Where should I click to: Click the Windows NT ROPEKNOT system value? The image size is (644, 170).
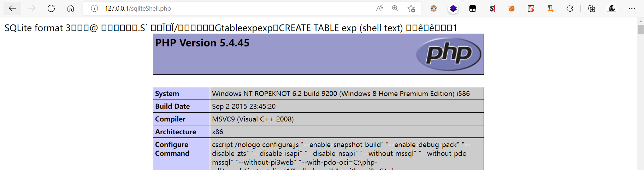click(341, 93)
